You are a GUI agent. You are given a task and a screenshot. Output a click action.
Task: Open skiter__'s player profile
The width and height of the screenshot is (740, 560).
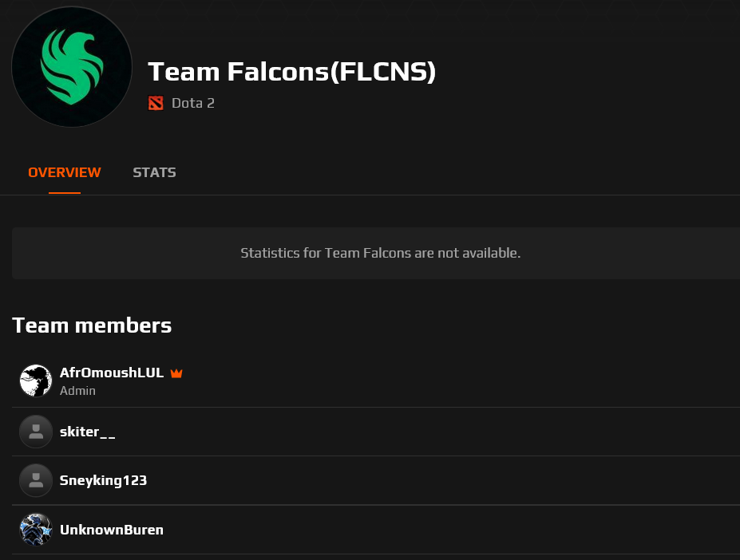(x=87, y=431)
